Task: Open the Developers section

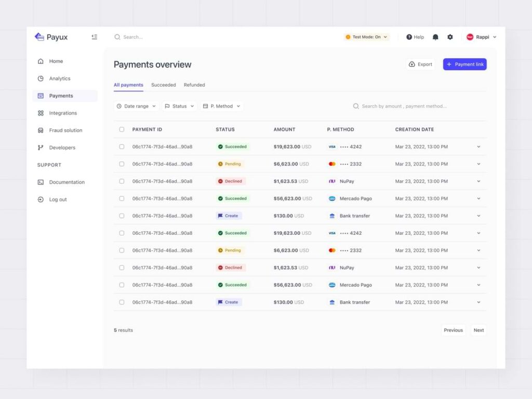Action: (x=61, y=148)
